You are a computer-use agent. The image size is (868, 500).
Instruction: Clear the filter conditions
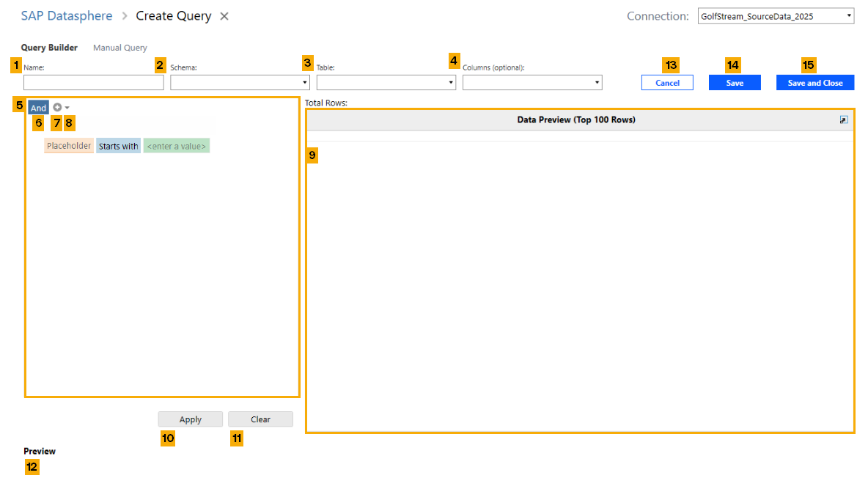point(260,419)
